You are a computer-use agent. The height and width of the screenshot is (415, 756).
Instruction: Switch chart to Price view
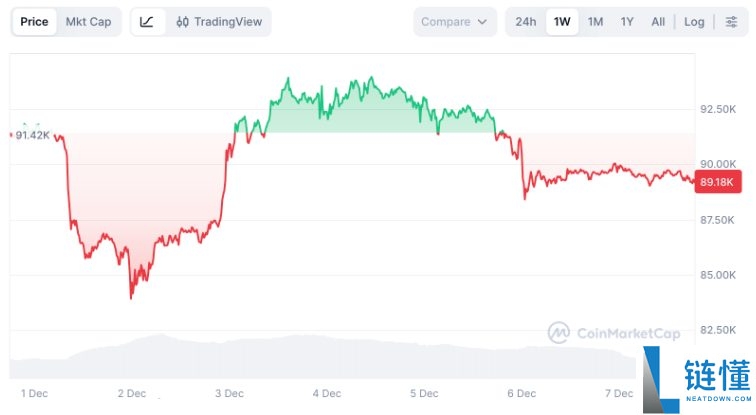pyautogui.click(x=34, y=22)
